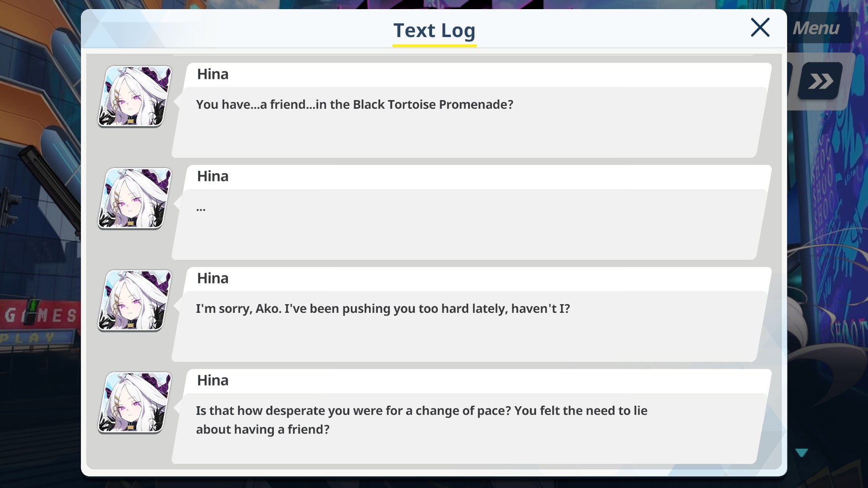Open the Menu button
The width and height of the screenshot is (868, 488).
tap(817, 28)
